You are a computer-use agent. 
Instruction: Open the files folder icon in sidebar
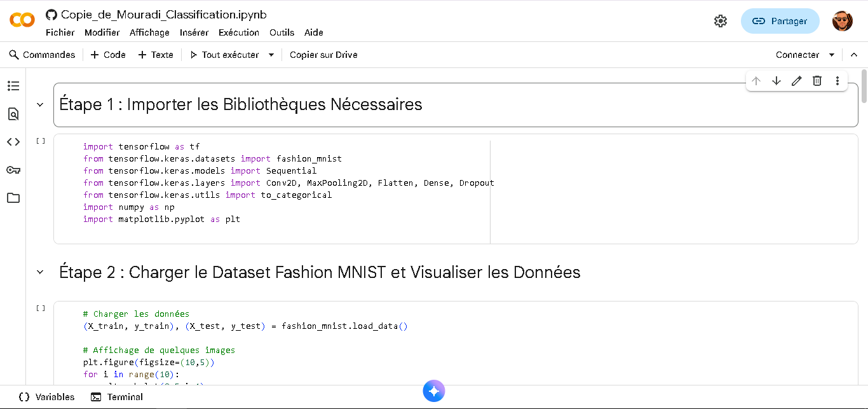[x=13, y=198]
